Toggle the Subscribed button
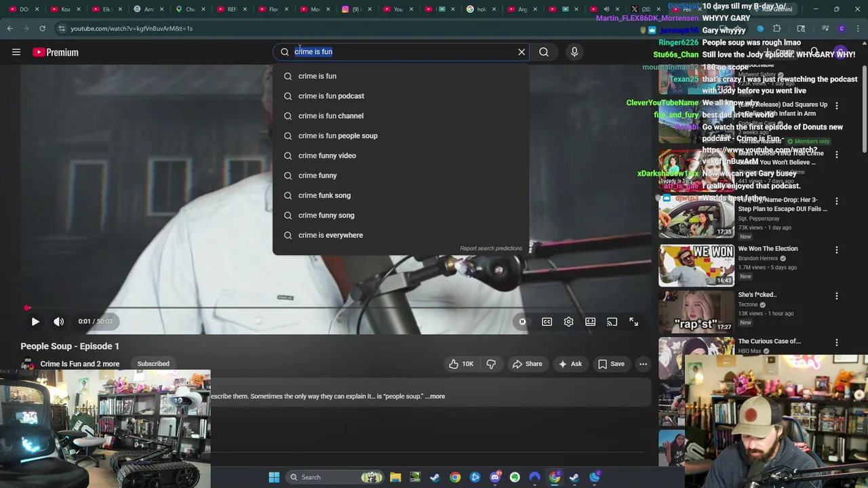Image resolution: width=868 pixels, height=488 pixels. click(153, 364)
